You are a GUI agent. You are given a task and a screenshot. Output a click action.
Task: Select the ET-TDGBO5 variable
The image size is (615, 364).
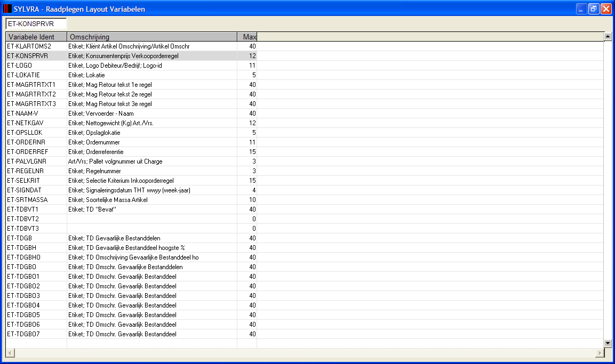23,315
